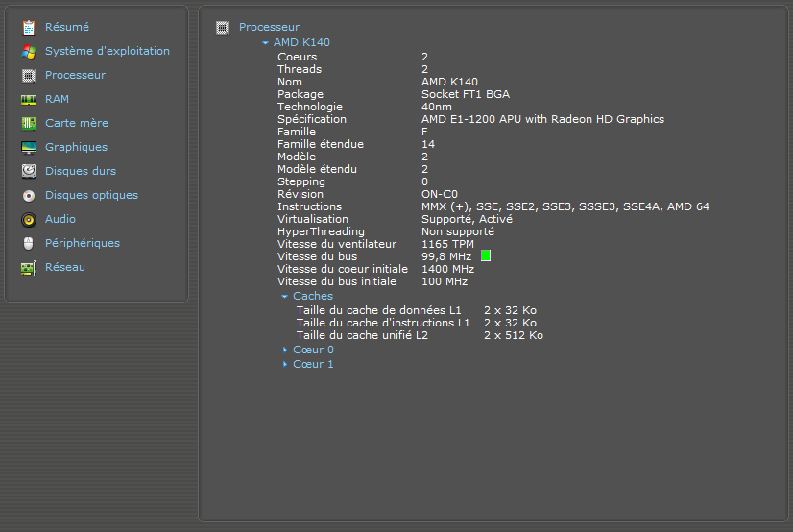Select the Audio section
Image resolution: width=793 pixels, height=532 pixels.
point(60,219)
